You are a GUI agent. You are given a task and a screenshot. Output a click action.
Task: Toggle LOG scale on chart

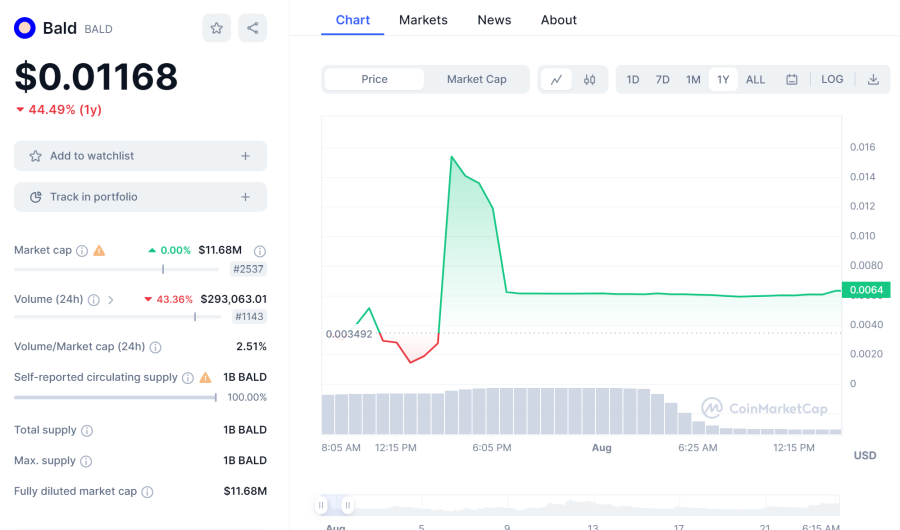click(x=832, y=79)
